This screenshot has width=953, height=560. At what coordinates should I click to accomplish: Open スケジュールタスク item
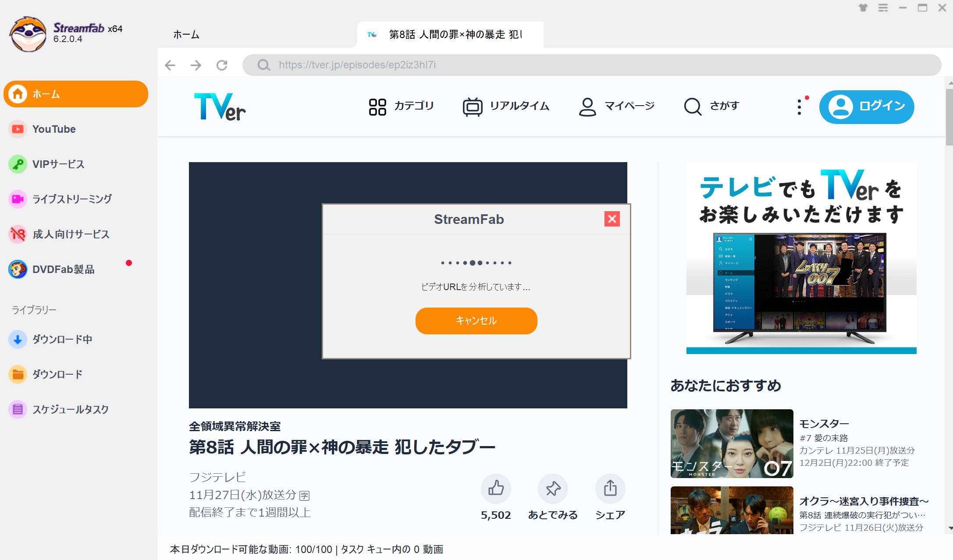(x=71, y=409)
